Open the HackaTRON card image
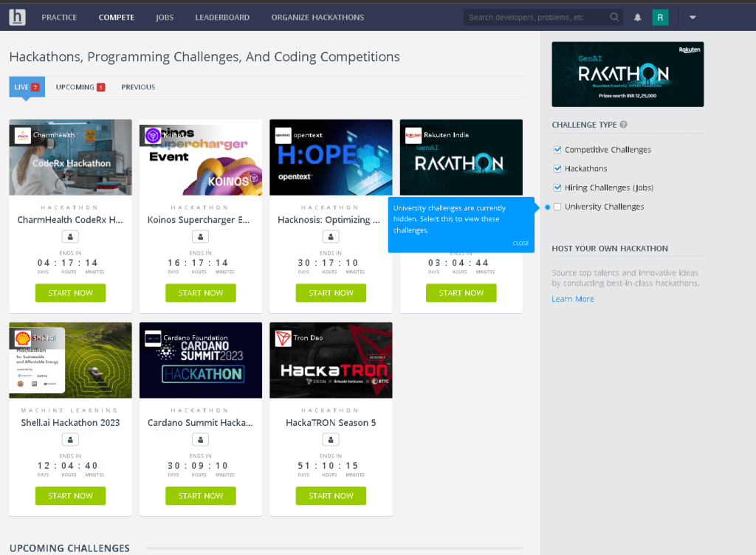The width and height of the screenshot is (756, 555). pos(331,360)
